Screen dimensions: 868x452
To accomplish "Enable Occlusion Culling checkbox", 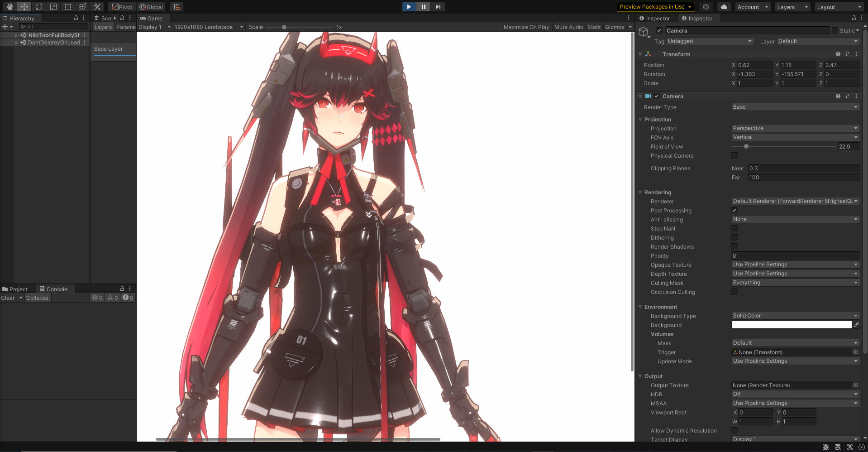I will pos(734,292).
